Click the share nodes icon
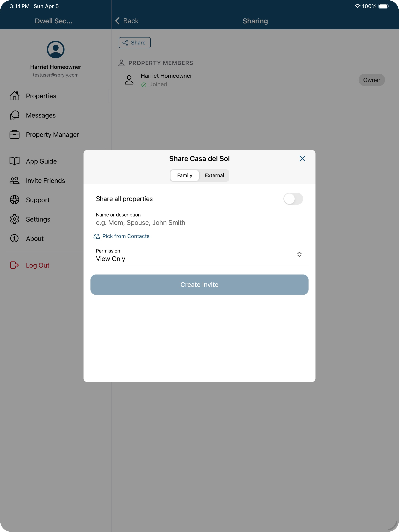This screenshot has width=399, height=532. [125, 43]
